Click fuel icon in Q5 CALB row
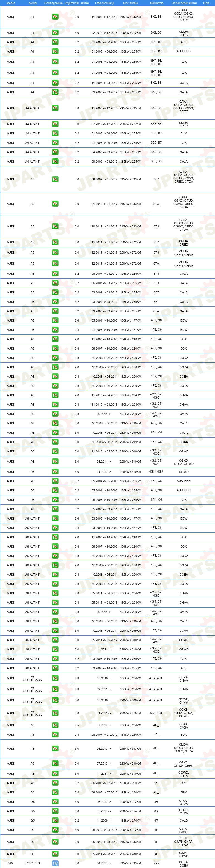215x868 pixels. (55, 820)
